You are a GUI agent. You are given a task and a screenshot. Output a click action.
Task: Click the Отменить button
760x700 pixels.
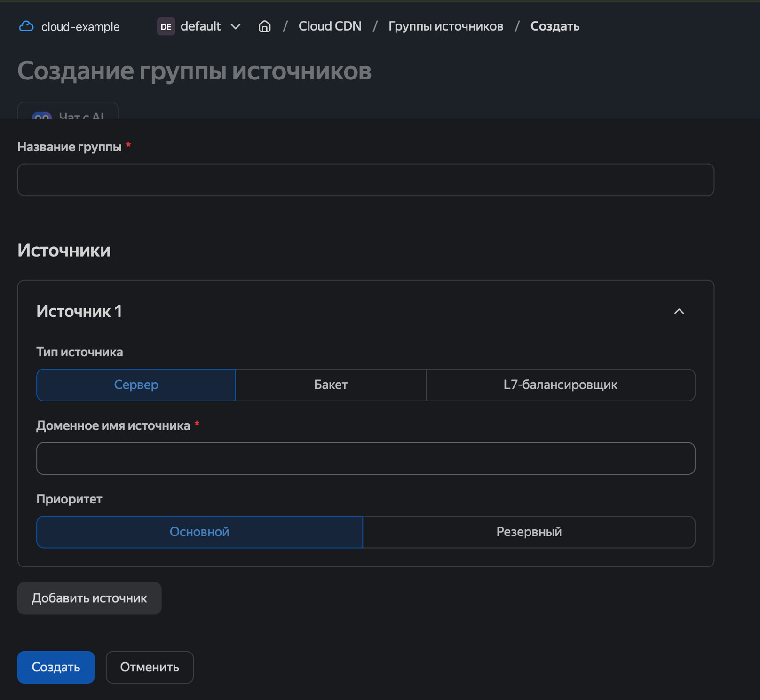(150, 667)
